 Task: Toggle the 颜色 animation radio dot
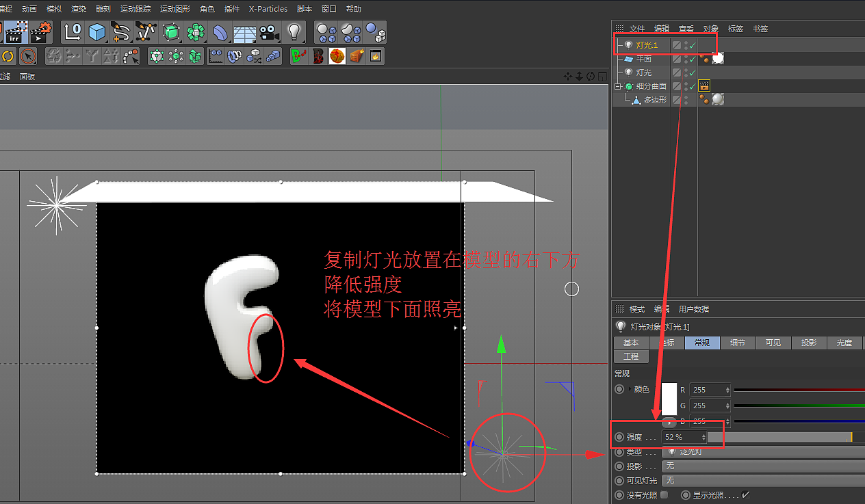[620, 389]
